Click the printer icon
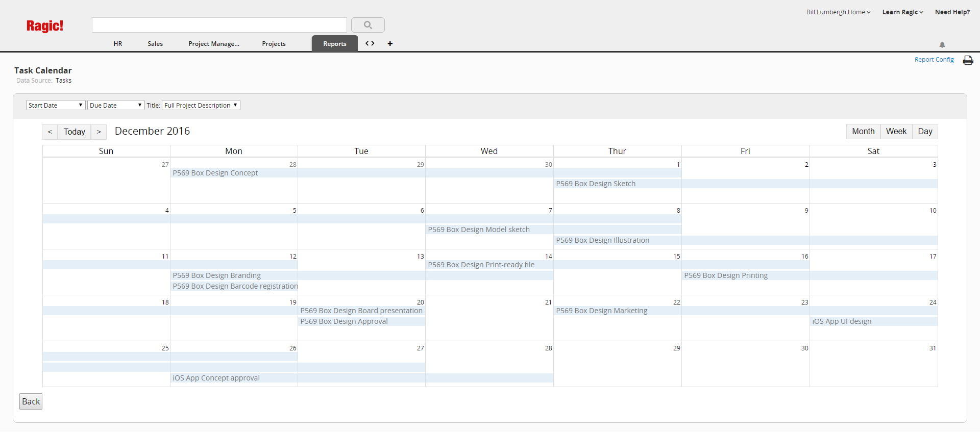980x433 pixels. tap(968, 60)
